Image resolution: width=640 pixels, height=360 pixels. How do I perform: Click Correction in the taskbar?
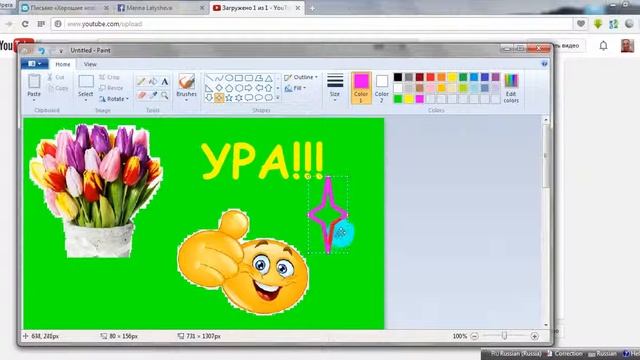coord(565,353)
